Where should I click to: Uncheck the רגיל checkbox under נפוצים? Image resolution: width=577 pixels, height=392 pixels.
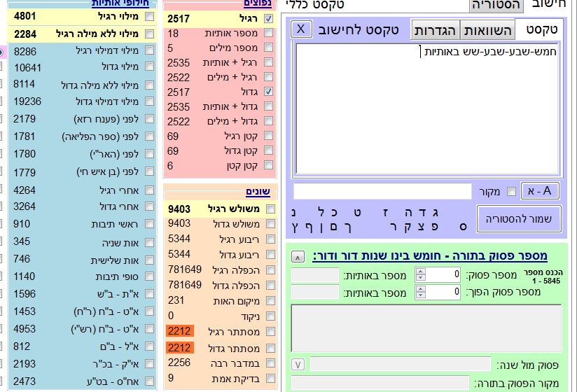pyautogui.click(x=269, y=19)
